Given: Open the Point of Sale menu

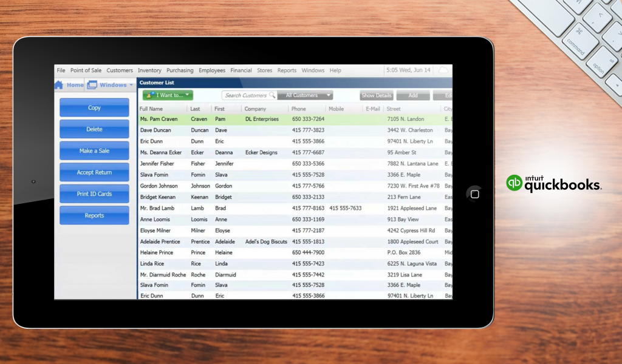Looking at the screenshot, I should 86,70.
